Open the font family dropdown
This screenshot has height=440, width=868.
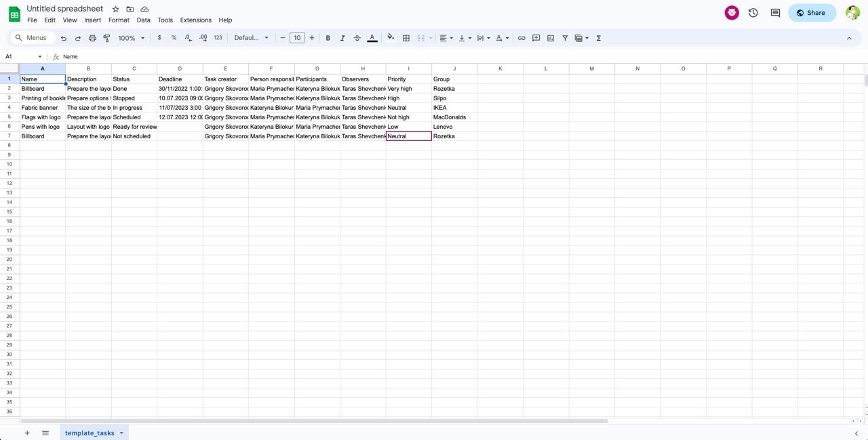point(252,38)
